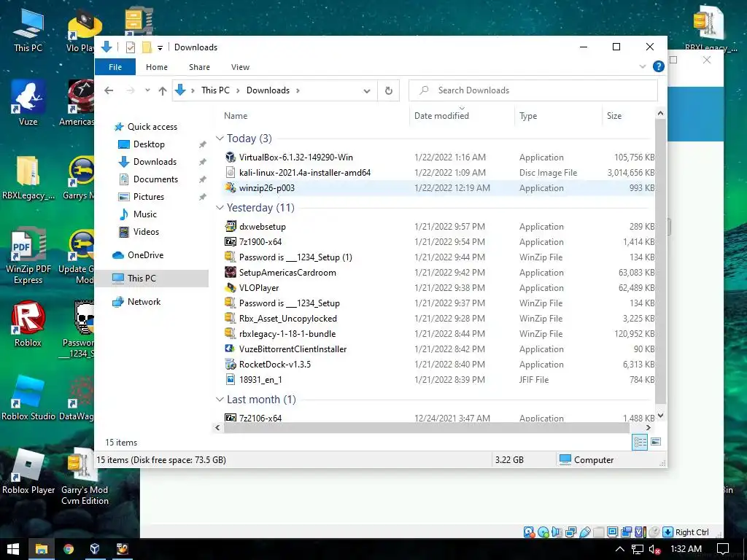
Task: Switch to large icons view
Action: [656, 442]
